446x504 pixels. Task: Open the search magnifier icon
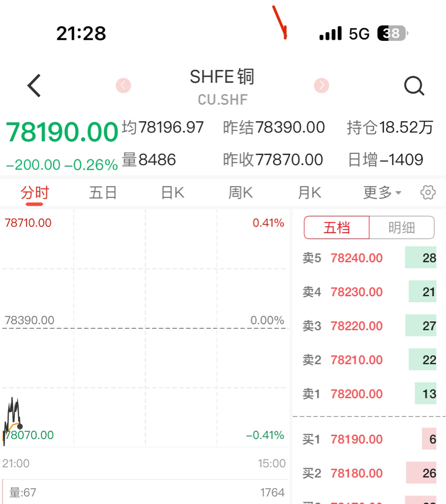pos(414,86)
